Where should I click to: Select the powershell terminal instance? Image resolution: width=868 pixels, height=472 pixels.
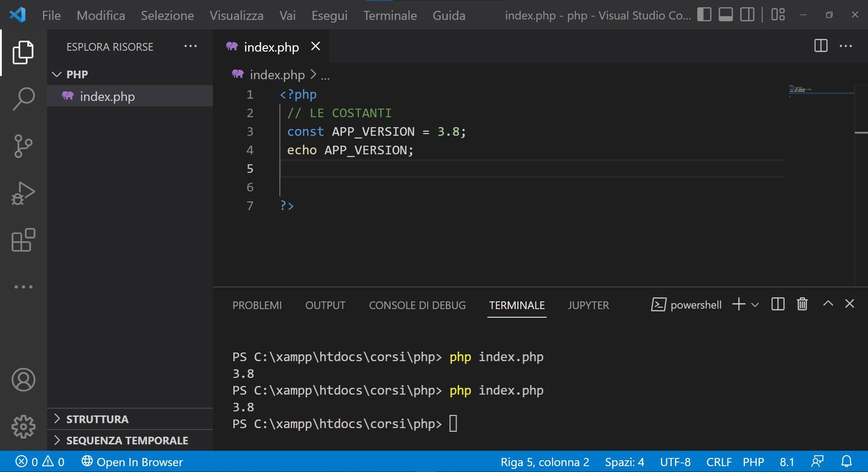click(686, 305)
